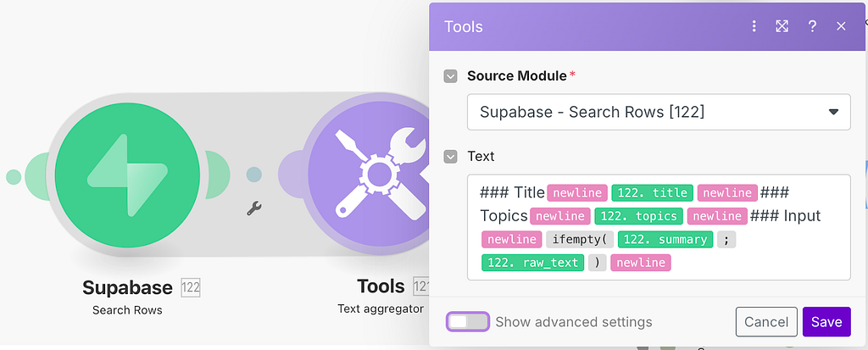Close the Tools settings panel
This screenshot has width=868, height=350.
pos(841,26)
